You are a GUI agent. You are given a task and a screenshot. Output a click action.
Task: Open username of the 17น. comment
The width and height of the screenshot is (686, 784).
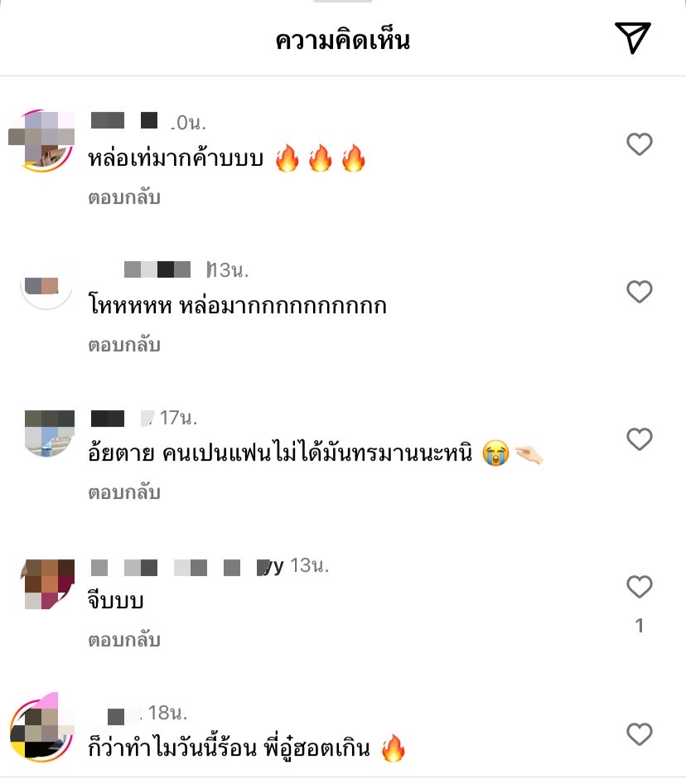(x=123, y=418)
